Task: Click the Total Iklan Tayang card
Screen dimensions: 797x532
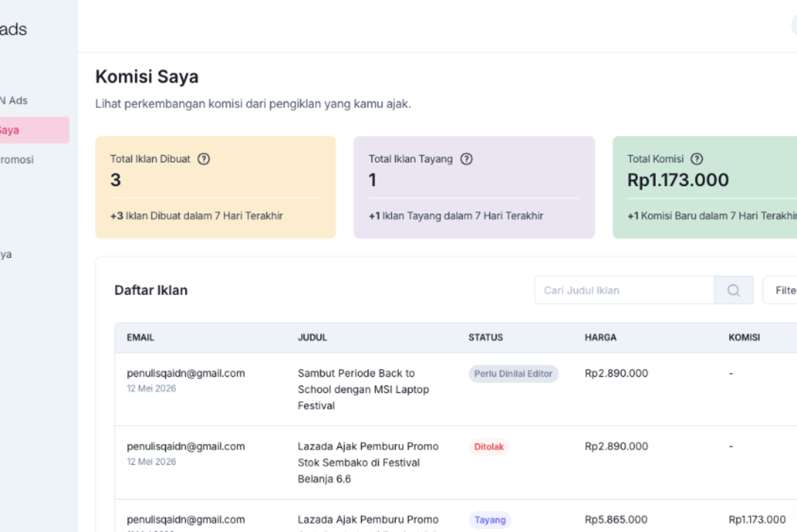Action: pos(474,187)
